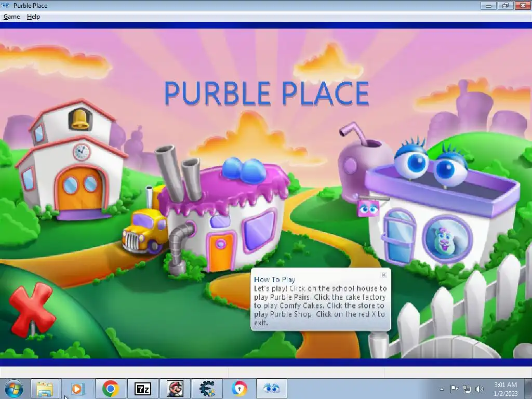
Task: Open the colorful ring icon app in the taskbar
Action: (240, 389)
